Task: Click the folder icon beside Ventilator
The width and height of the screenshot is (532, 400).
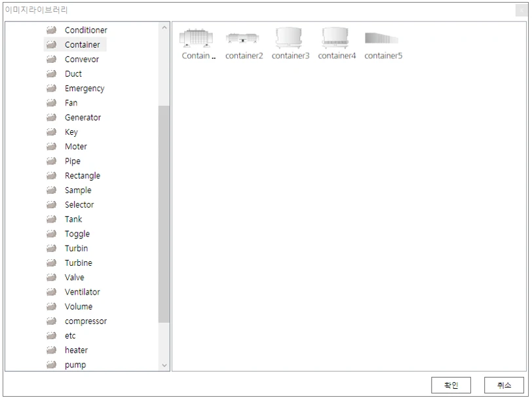Action: pyautogui.click(x=51, y=292)
